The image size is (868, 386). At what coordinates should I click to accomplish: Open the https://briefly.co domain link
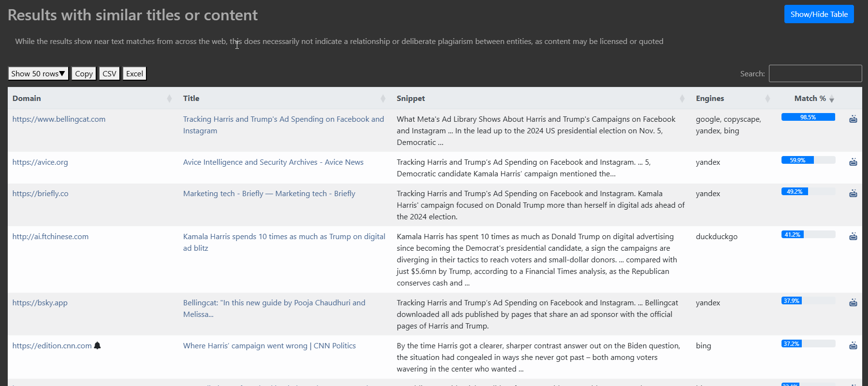(41, 193)
